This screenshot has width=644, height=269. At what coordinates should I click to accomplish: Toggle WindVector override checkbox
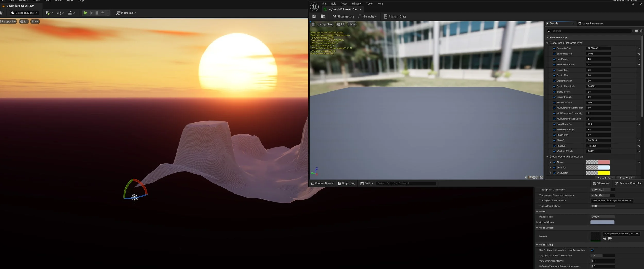(554, 173)
